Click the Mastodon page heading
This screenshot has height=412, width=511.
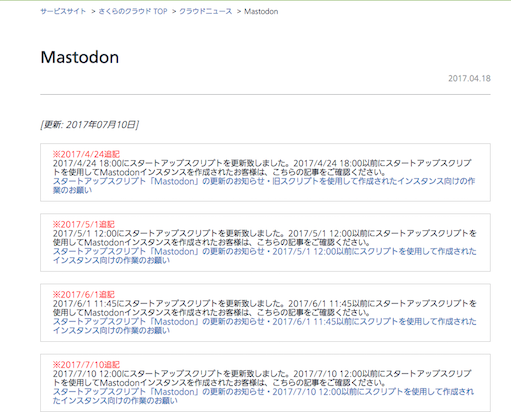(x=80, y=57)
